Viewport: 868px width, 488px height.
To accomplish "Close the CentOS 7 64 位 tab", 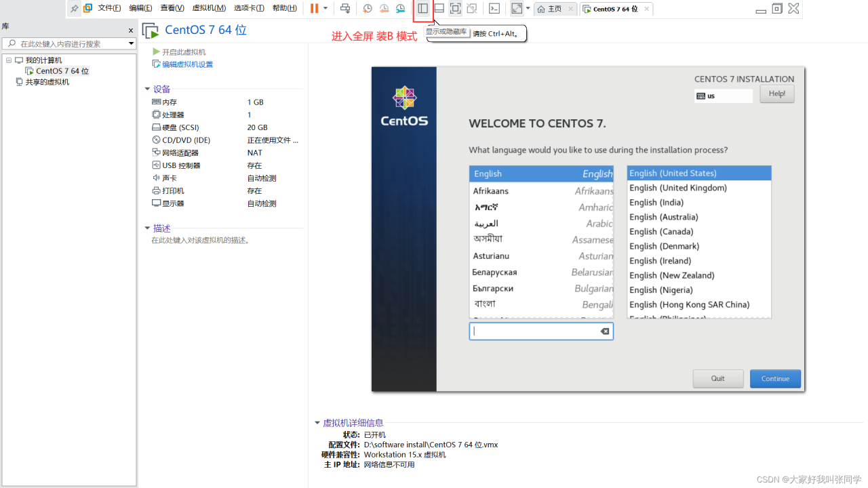I will point(646,9).
